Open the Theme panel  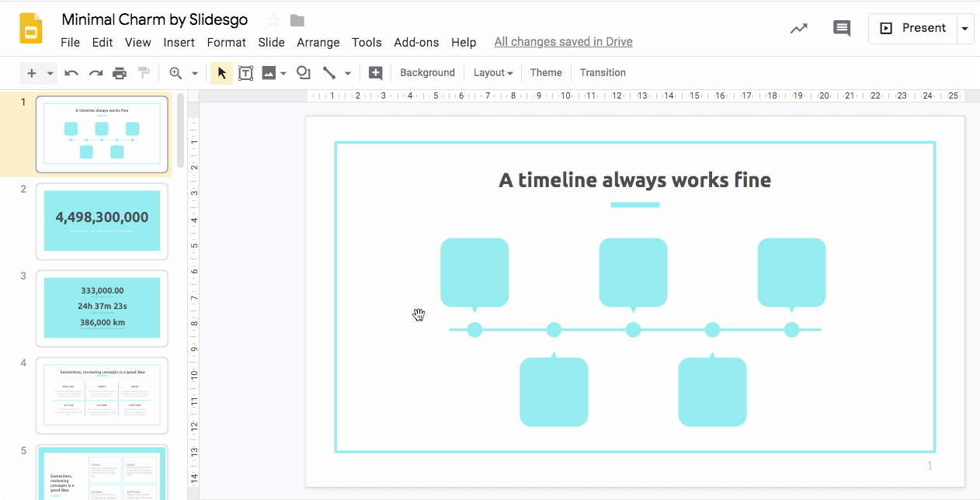coord(546,73)
